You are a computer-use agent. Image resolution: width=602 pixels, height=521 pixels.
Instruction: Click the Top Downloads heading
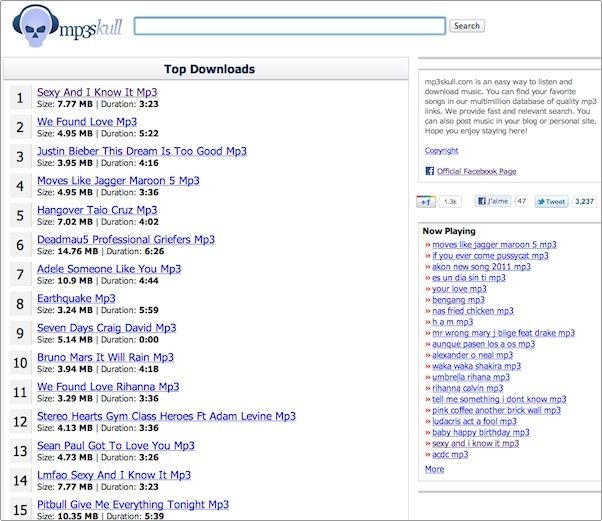(210, 69)
